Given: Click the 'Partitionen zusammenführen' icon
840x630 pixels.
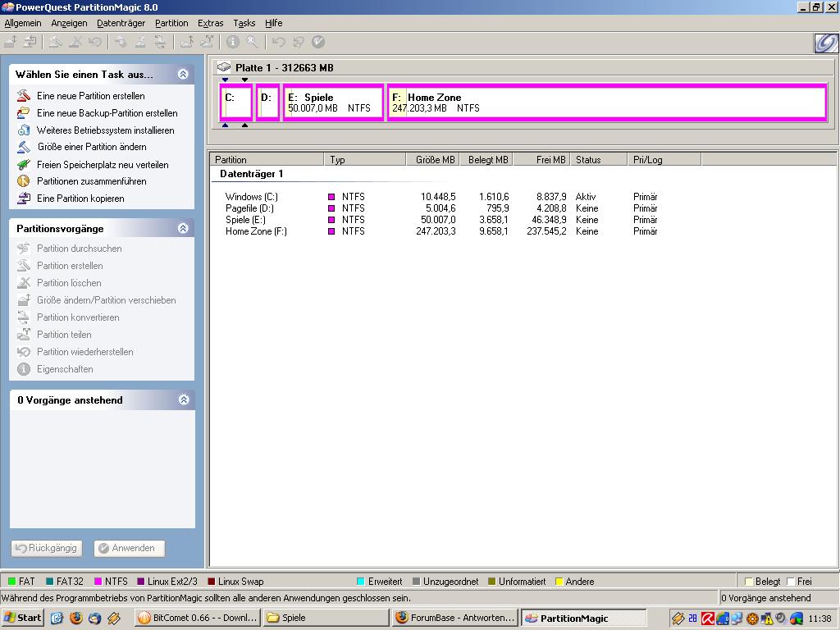Looking at the screenshot, I should pos(24,181).
